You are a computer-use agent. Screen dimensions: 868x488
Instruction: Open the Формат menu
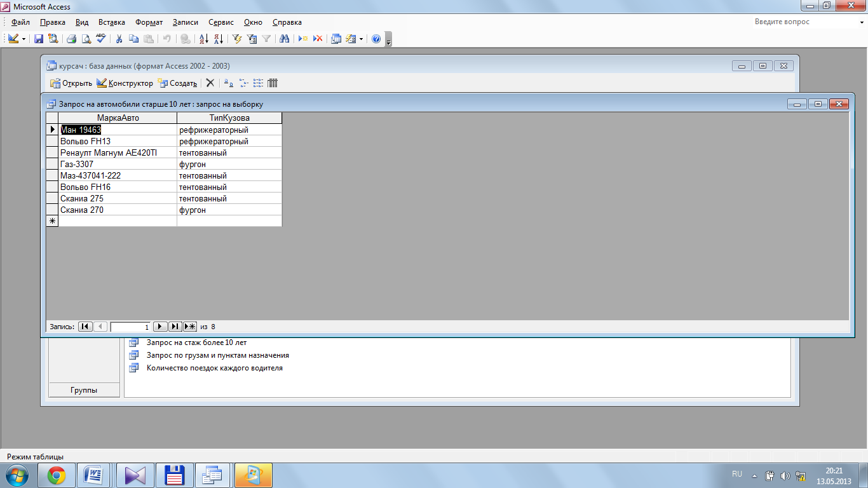click(149, 22)
